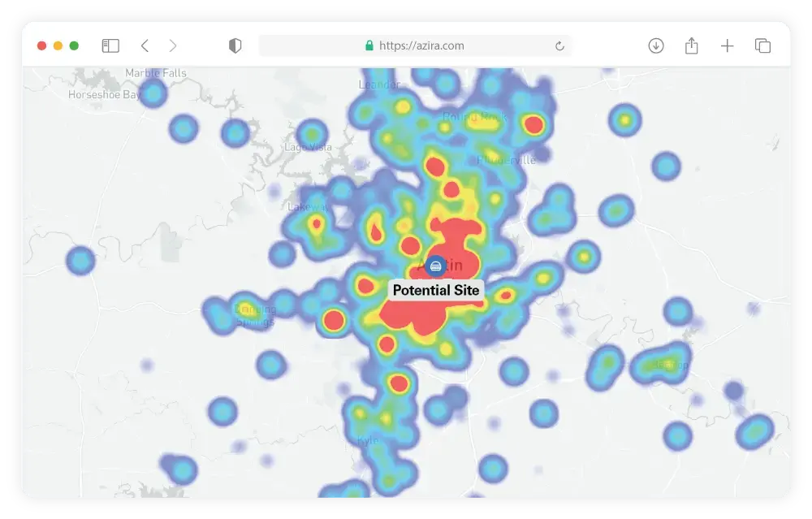Click the blue burger marker on Austin
Image resolution: width=812 pixels, height=519 pixels.
tap(436, 266)
